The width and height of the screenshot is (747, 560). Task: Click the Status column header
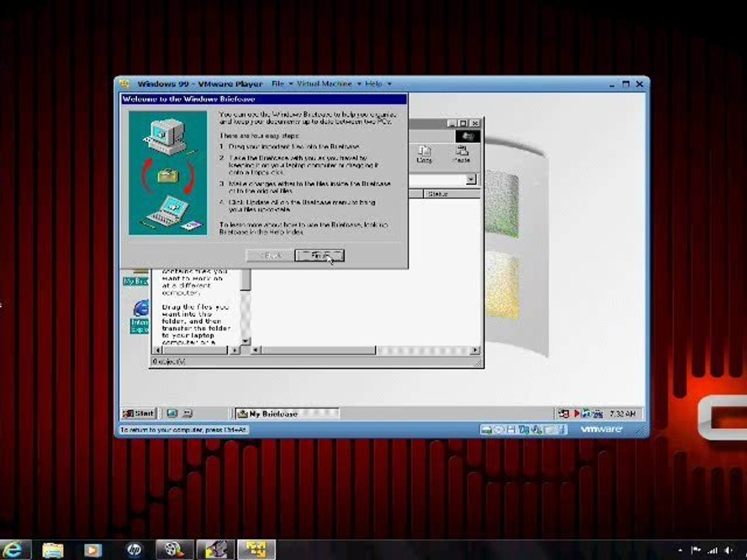coord(451,194)
